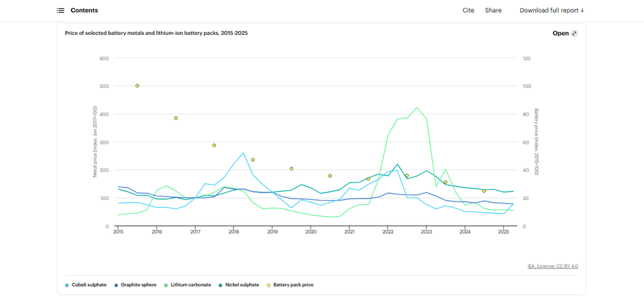Open the Cite option

point(468,11)
